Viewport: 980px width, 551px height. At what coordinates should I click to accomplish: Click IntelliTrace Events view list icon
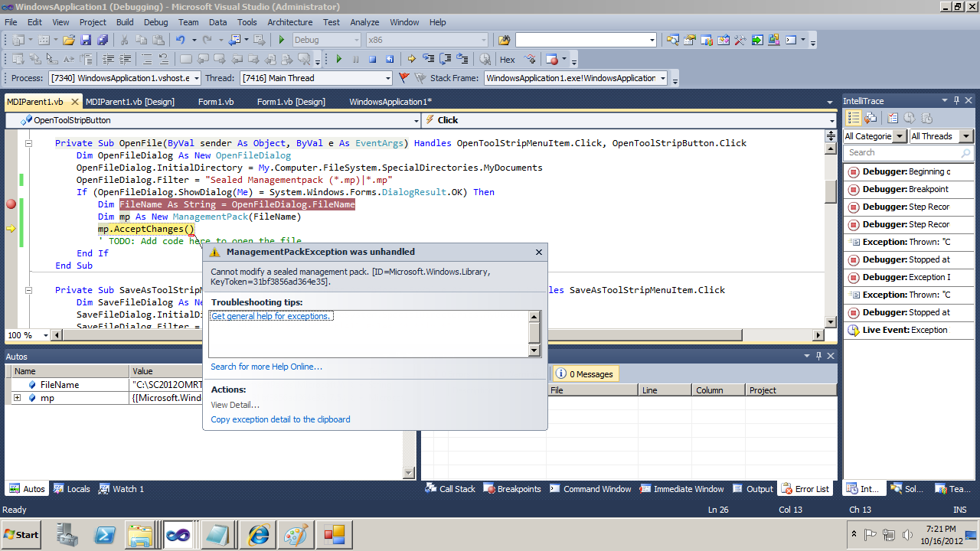(x=854, y=118)
